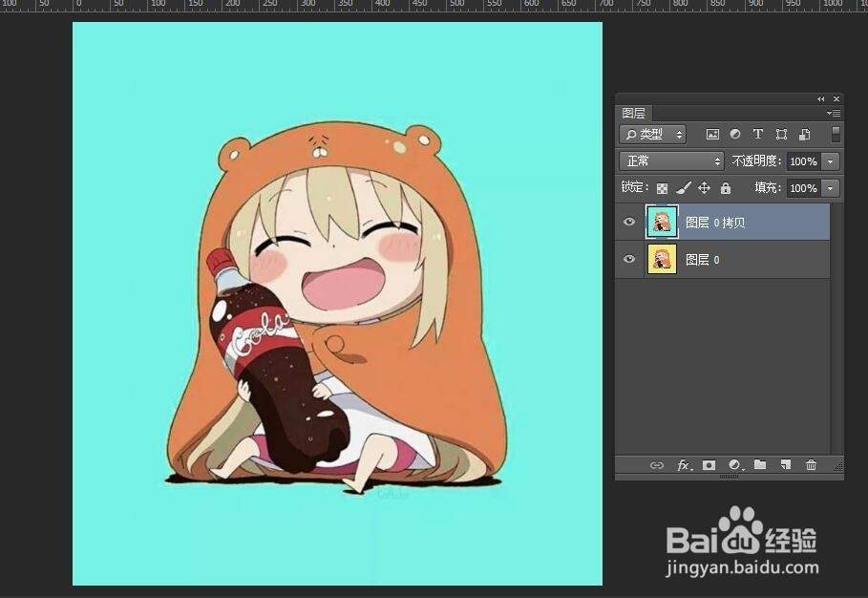Create new fill or adjustment layer

point(735,465)
